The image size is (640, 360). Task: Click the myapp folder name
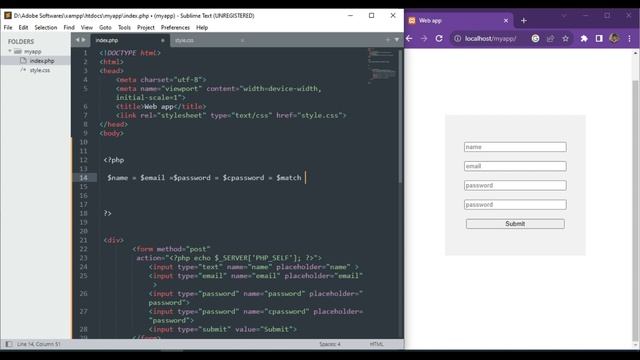33,51
